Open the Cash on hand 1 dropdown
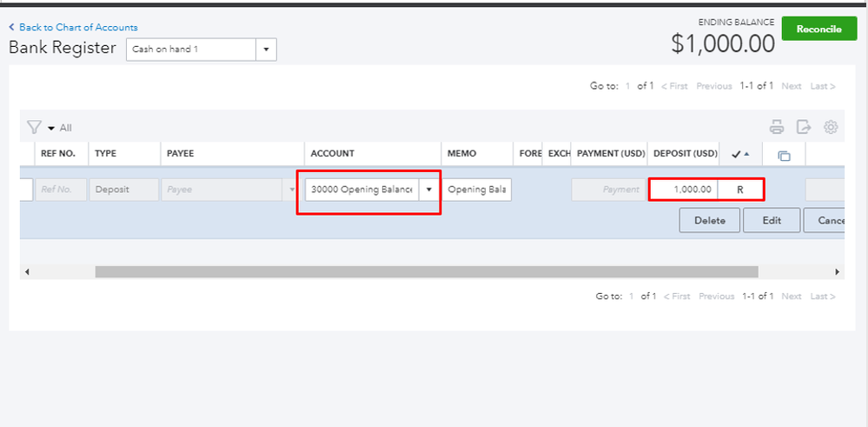The width and height of the screenshot is (868, 427). point(266,50)
